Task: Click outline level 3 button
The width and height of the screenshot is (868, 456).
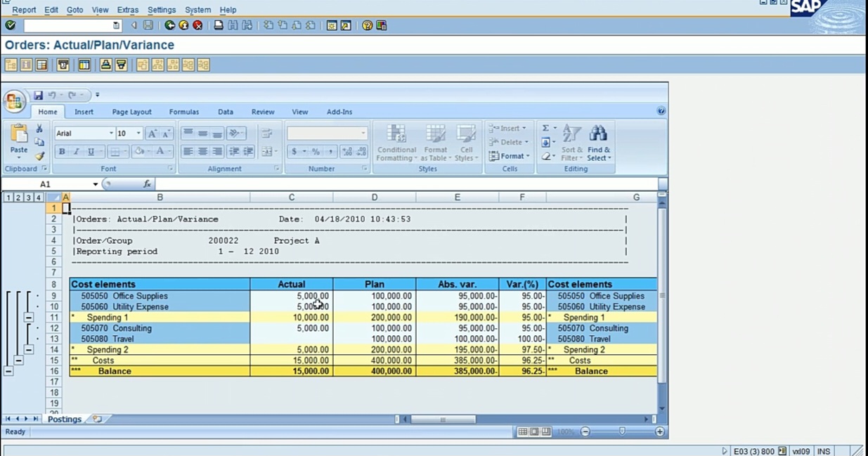Action: [x=29, y=197]
